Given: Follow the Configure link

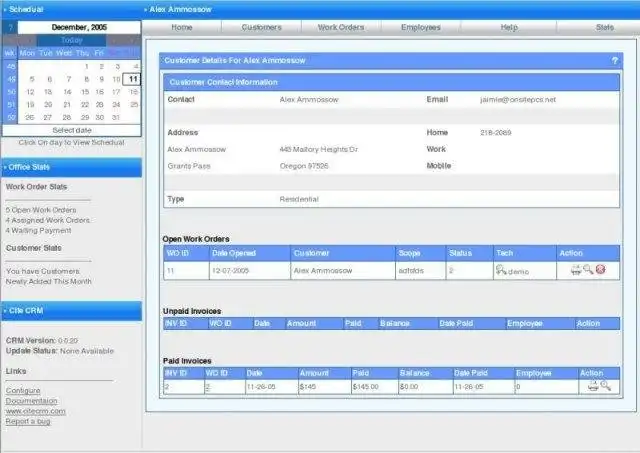Looking at the screenshot, I should (23, 391).
